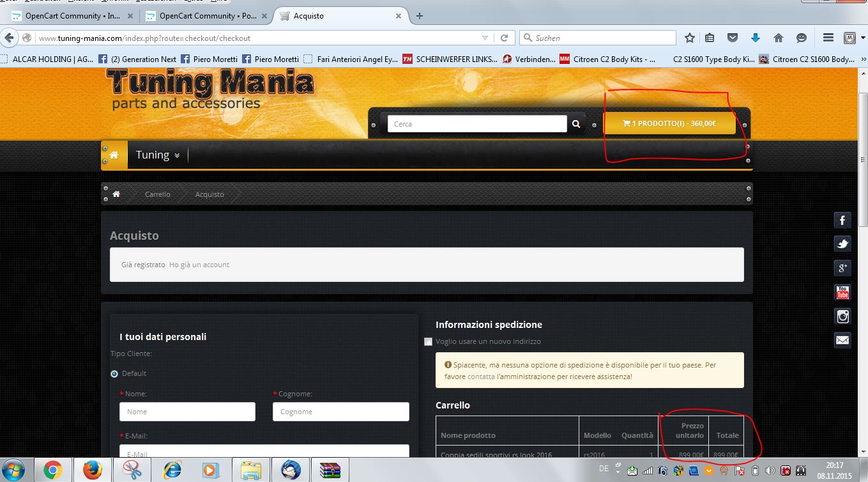Viewport: 868px width, 482px height.
Task: Go back using the browser back arrow
Action: pos(10,38)
